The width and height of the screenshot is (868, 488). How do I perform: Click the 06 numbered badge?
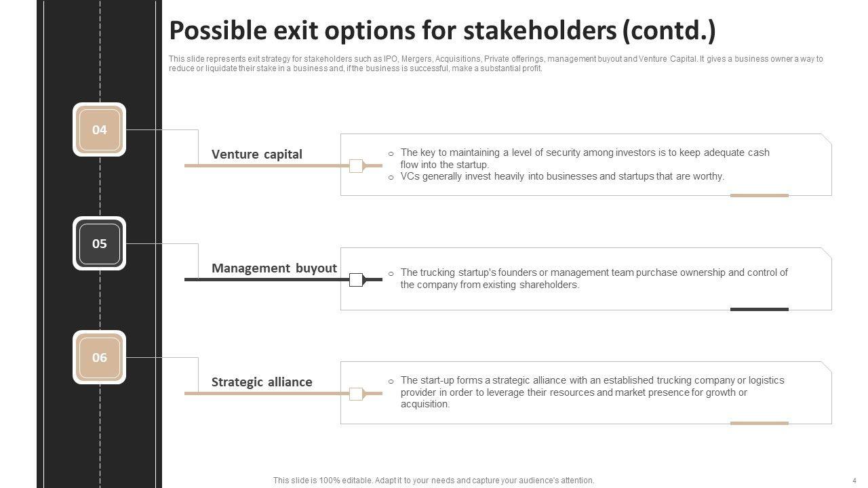99,357
